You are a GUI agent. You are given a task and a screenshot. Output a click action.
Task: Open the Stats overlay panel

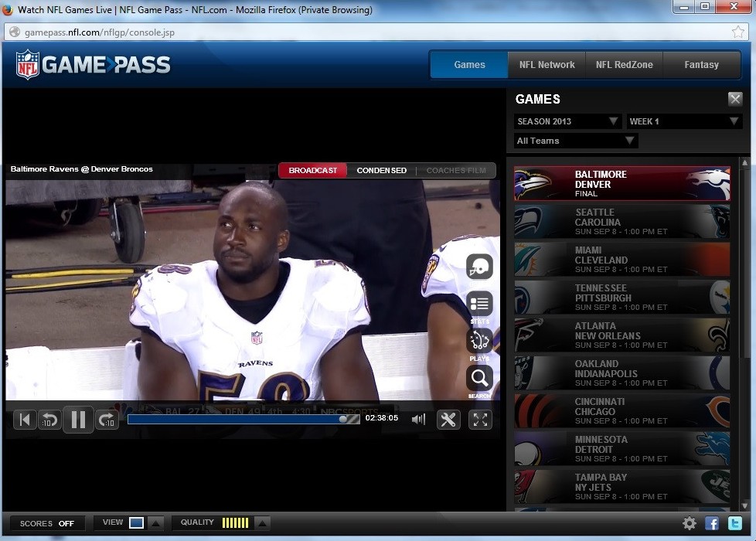point(479,305)
